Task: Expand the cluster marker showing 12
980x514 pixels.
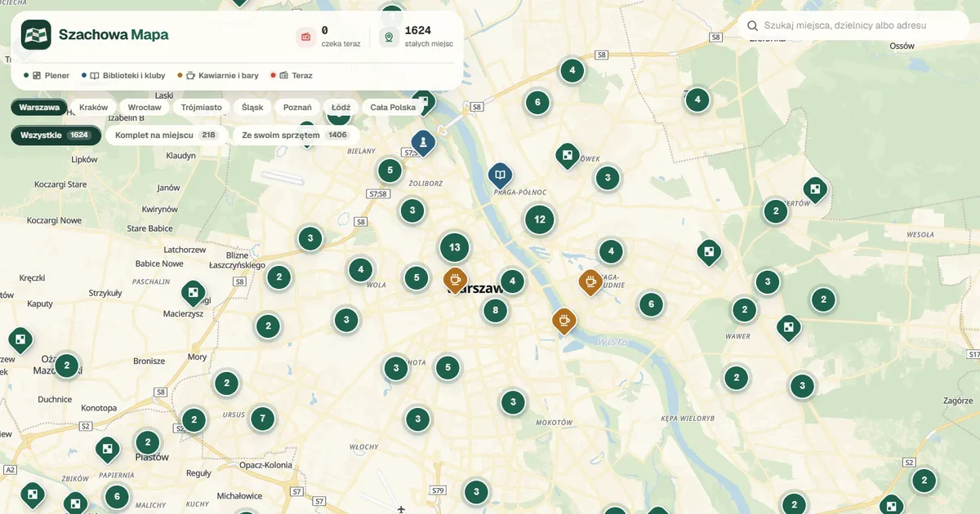Action: coord(540,219)
